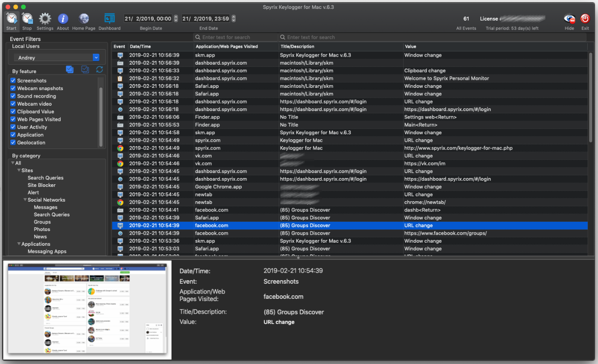Viewport: 598px width, 364px height.
Task: Toggle the Webcam video checkbox
Action: point(13,104)
